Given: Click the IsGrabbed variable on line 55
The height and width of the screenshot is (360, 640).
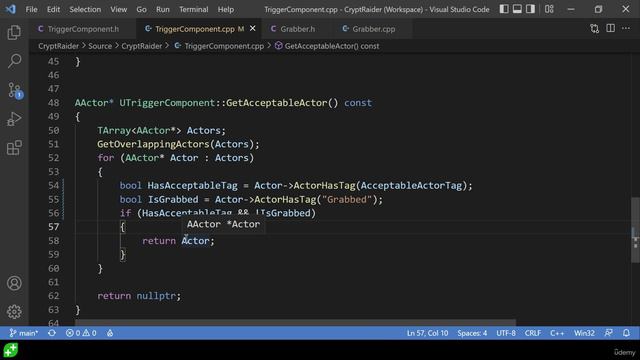Looking at the screenshot, I should coord(173,199).
